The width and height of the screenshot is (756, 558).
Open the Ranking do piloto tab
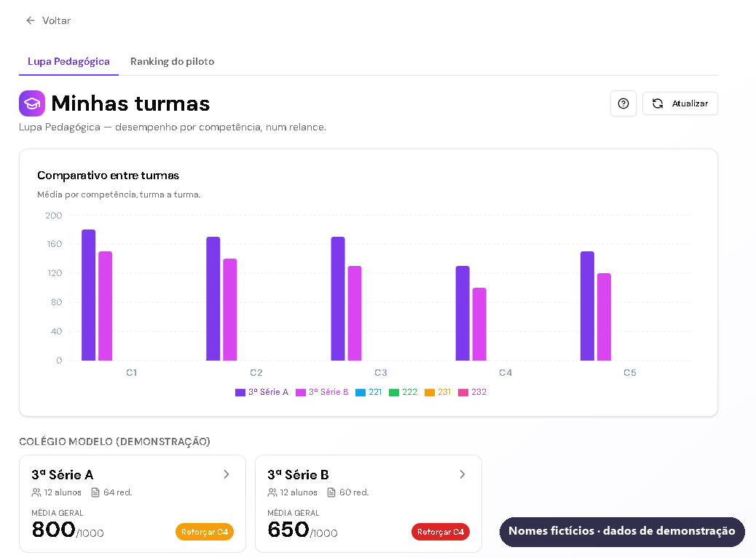[172, 62]
